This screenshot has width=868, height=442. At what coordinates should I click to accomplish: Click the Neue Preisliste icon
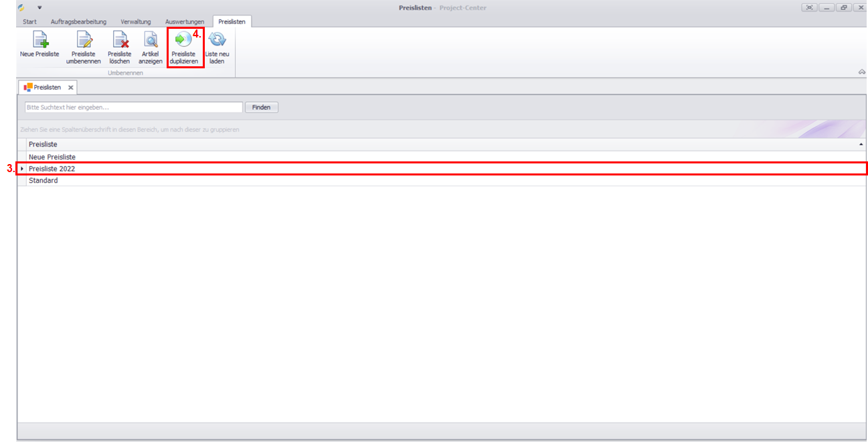(39, 40)
